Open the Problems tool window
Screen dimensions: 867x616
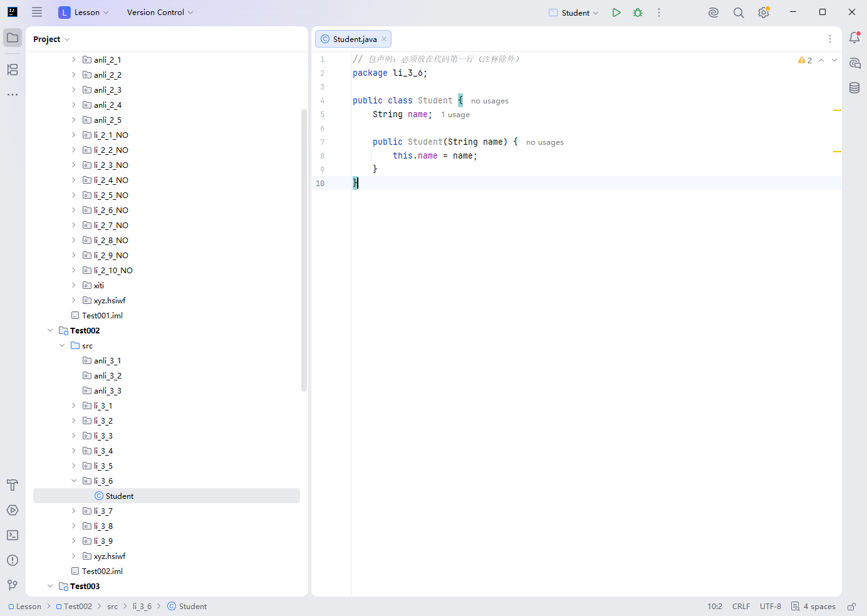coord(13,560)
